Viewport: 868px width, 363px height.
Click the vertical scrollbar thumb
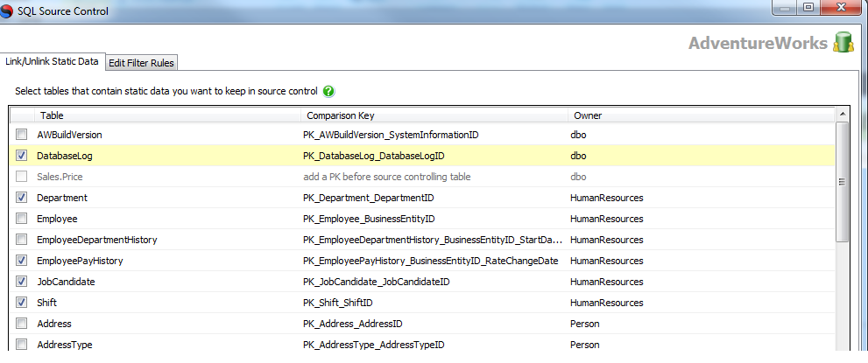point(842,182)
